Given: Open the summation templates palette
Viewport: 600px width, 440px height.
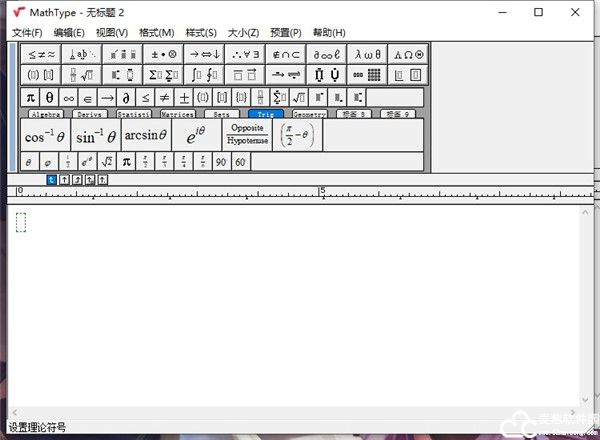Looking at the screenshot, I should click(164, 75).
